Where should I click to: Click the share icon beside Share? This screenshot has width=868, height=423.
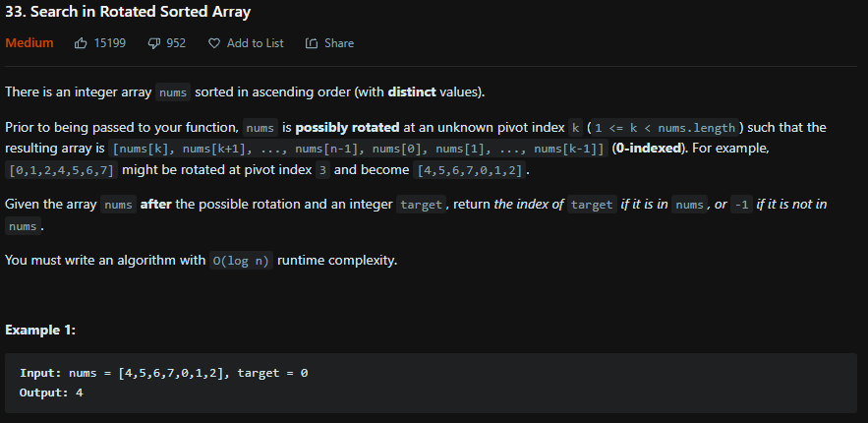pyautogui.click(x=312, y=43)
